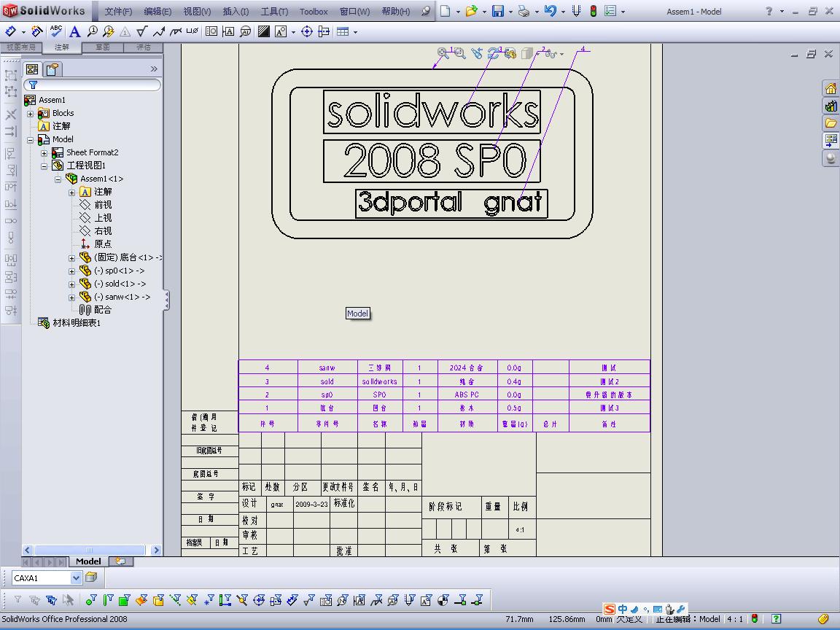Click the Model sheet tab at bottom
The image size is (840, 630).
point(88,561)
